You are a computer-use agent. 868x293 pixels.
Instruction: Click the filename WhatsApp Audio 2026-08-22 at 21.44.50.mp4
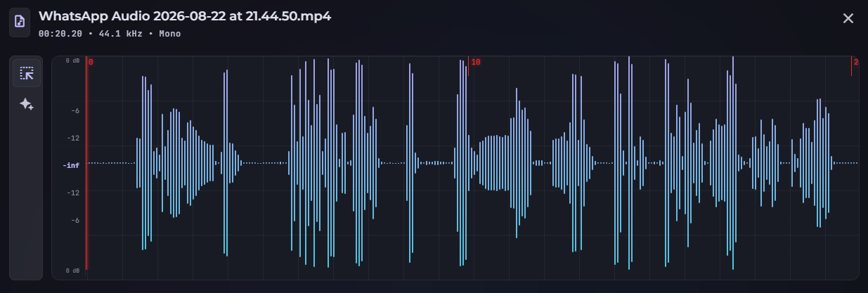pyautogui.click(x=185, y=16)
